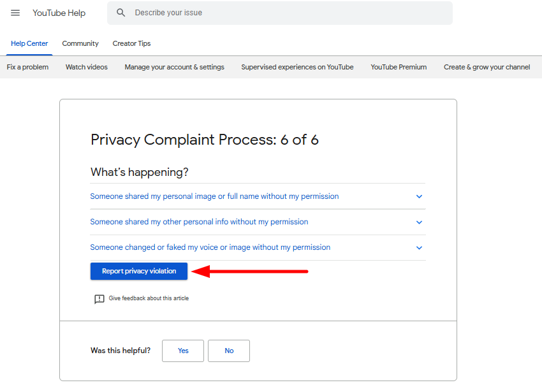
Task: Open Fix a problem menu
Action: tap(27, 67)
